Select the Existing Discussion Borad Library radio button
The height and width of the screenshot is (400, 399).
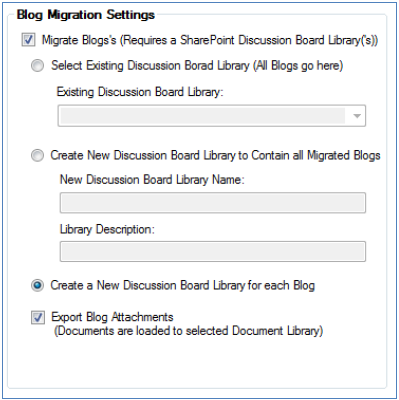[x=37, y=66]
